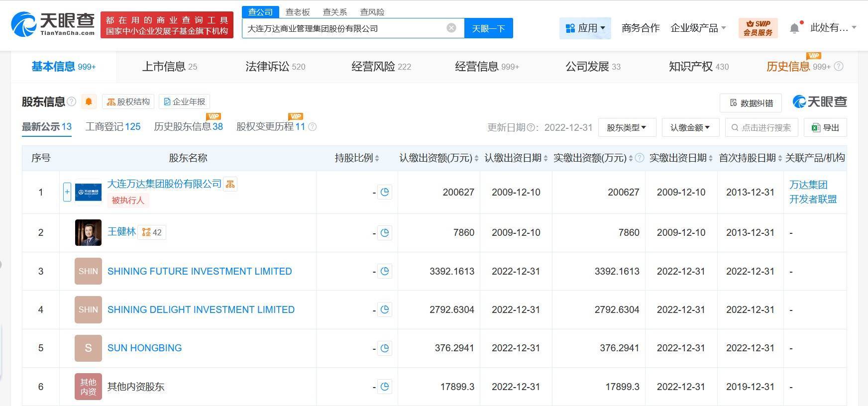Open 王健林's 42 related companies badge
This screenshot has width=868, height=406.
pos(152,232)
